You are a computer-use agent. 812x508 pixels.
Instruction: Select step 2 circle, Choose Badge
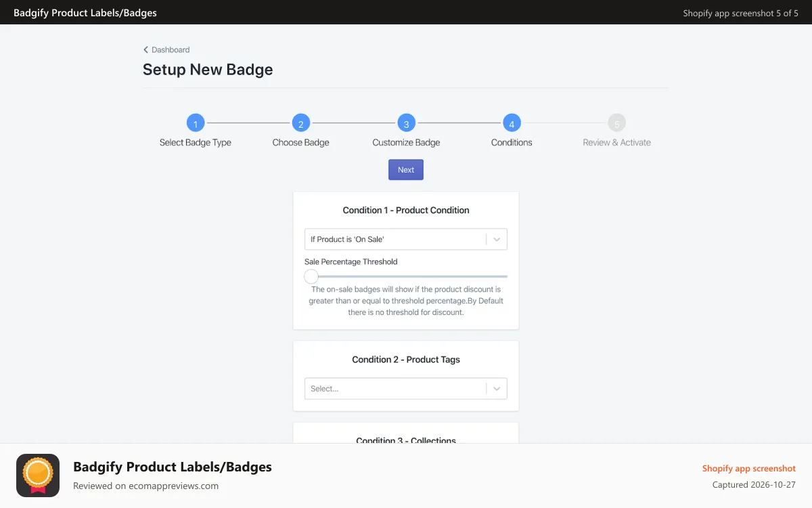tap(300, 123)
